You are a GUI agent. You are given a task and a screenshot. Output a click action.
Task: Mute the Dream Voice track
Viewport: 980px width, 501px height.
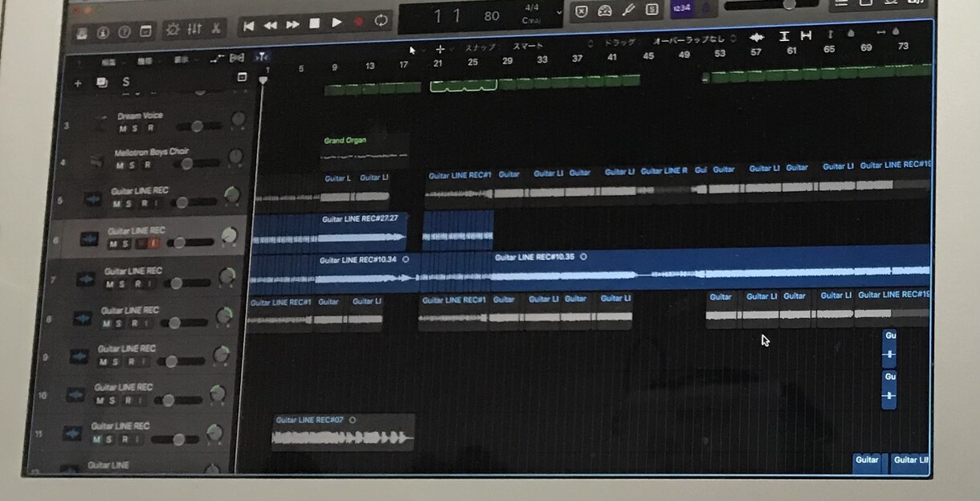point(123,128)
